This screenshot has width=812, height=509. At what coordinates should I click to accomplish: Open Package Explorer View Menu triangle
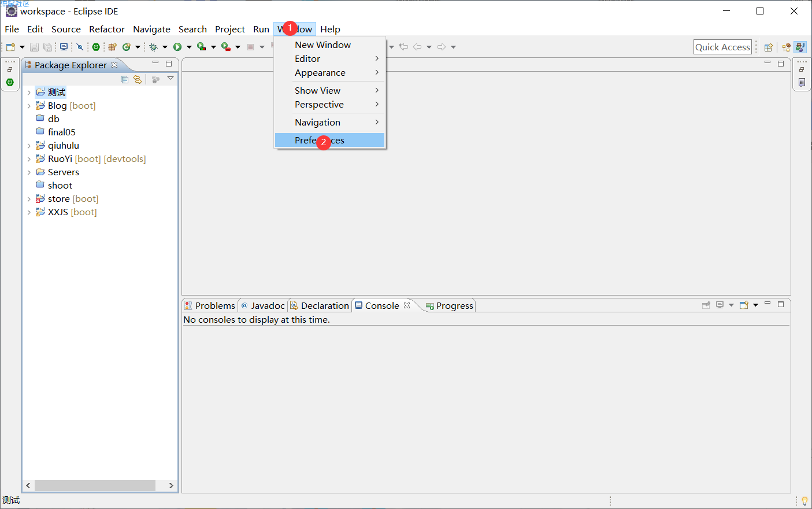[170, 78]
